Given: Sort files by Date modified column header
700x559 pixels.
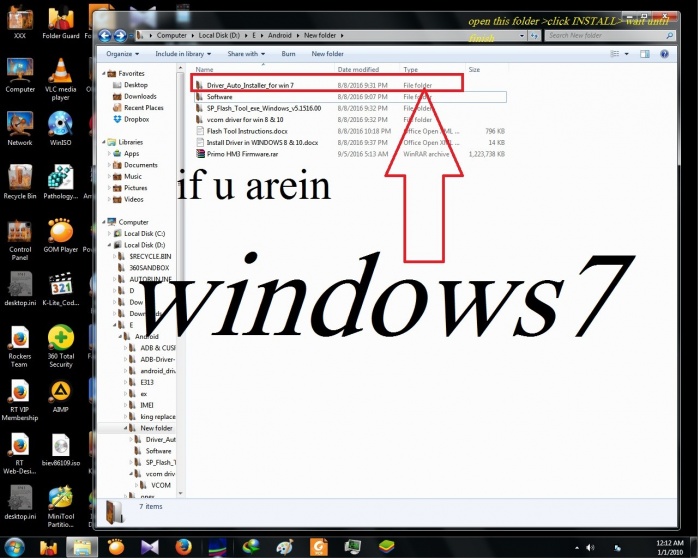Looking at the screenshot, I should (x=367, y=70).
